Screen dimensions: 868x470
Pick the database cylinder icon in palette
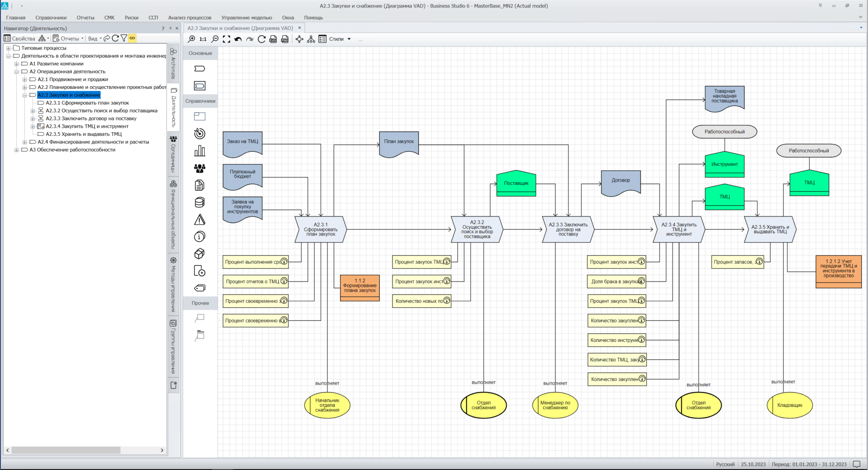[199, 203]
